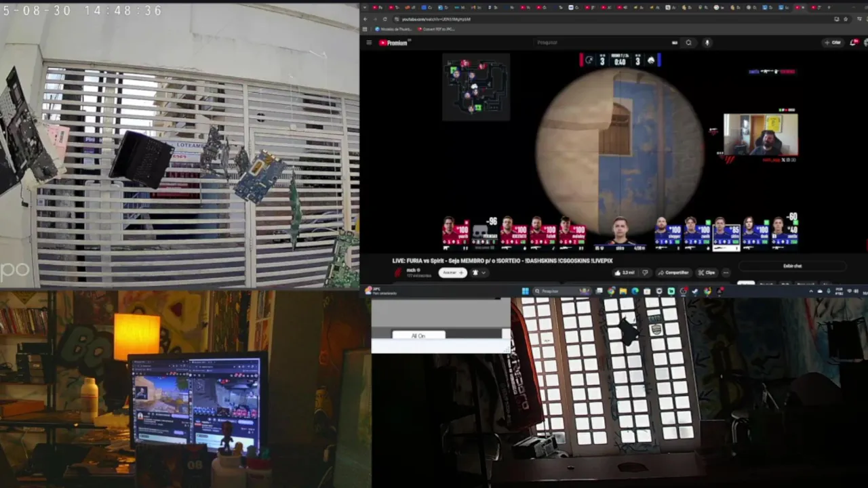Viewport: 868px width, 488px height.
Task: Go to YouTube Premium home logo
Action: click(x=393, y=43)
